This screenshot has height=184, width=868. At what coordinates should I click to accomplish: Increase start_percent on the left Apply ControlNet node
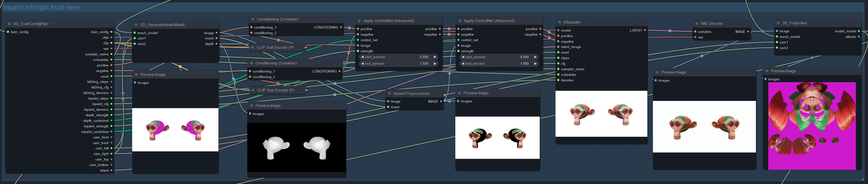pos(435,57)
